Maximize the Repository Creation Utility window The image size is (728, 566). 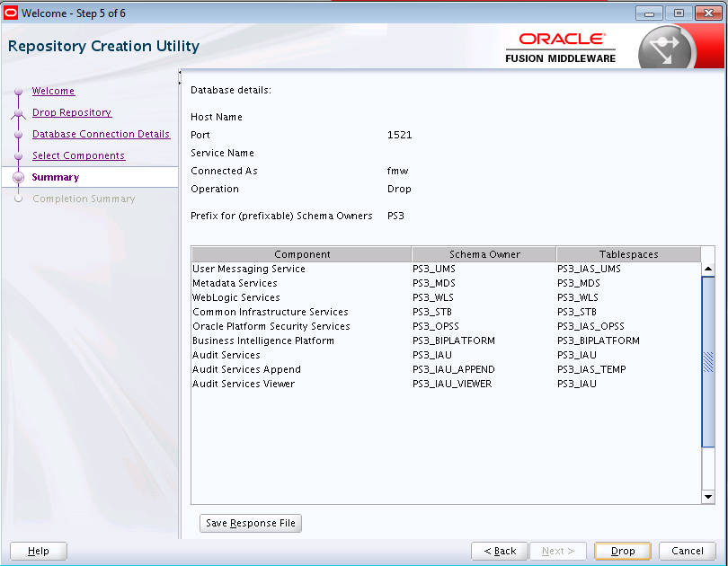[679, 13]
